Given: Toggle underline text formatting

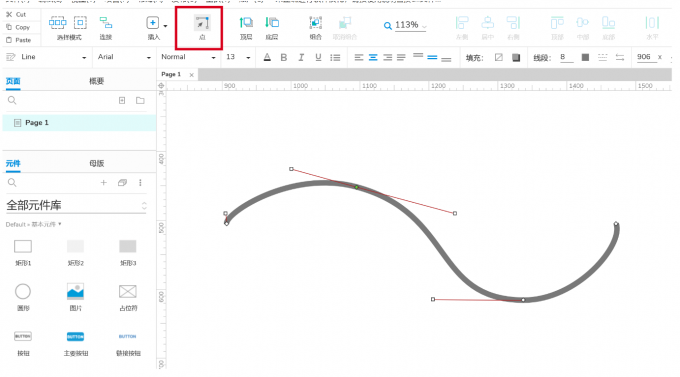Looking at the screenshot, I should click(x=318, y=57).
